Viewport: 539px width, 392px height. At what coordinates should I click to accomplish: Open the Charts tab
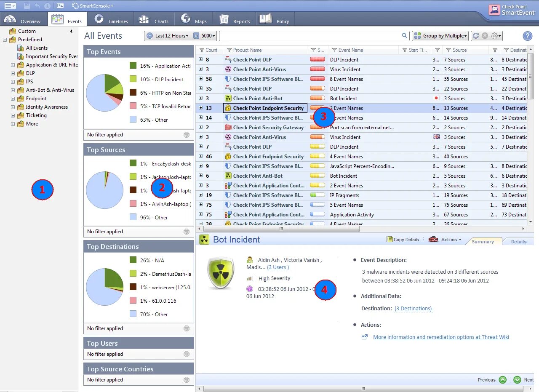coord(154,19)
